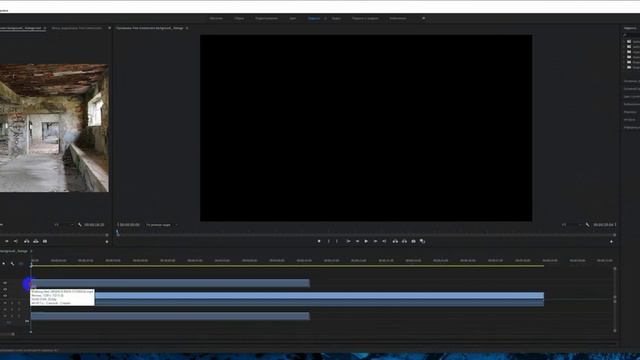Click the timeline playhead marker
640x360 pixels.
pos(31,264)
